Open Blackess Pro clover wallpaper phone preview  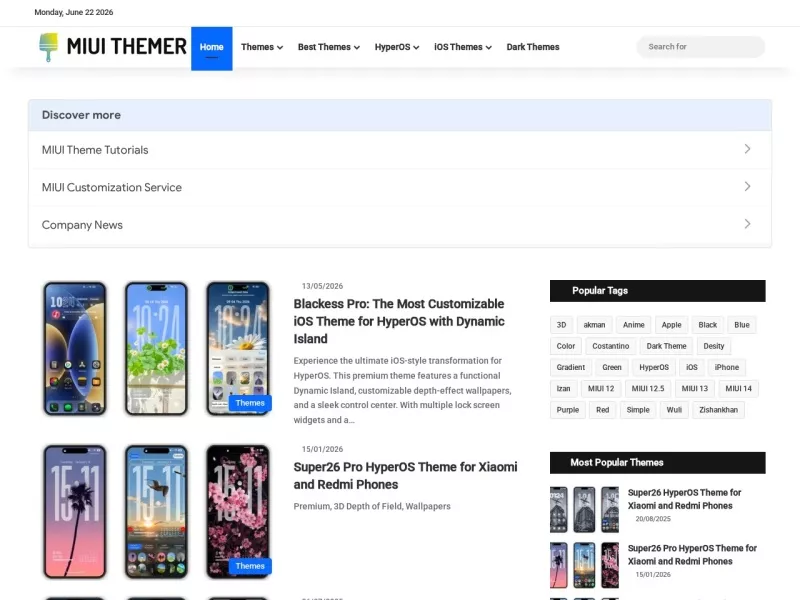coord(156,348)
